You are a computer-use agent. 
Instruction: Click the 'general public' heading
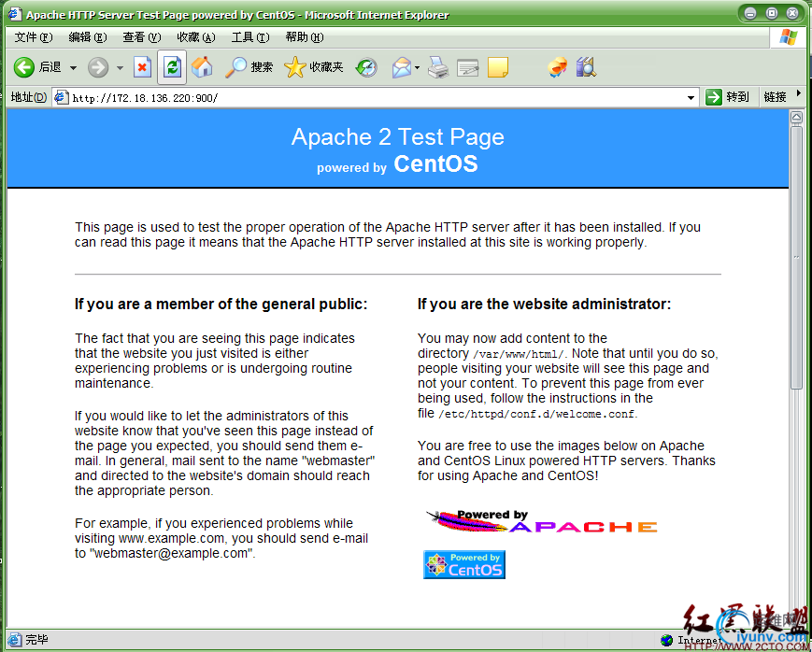pos(221,304)
